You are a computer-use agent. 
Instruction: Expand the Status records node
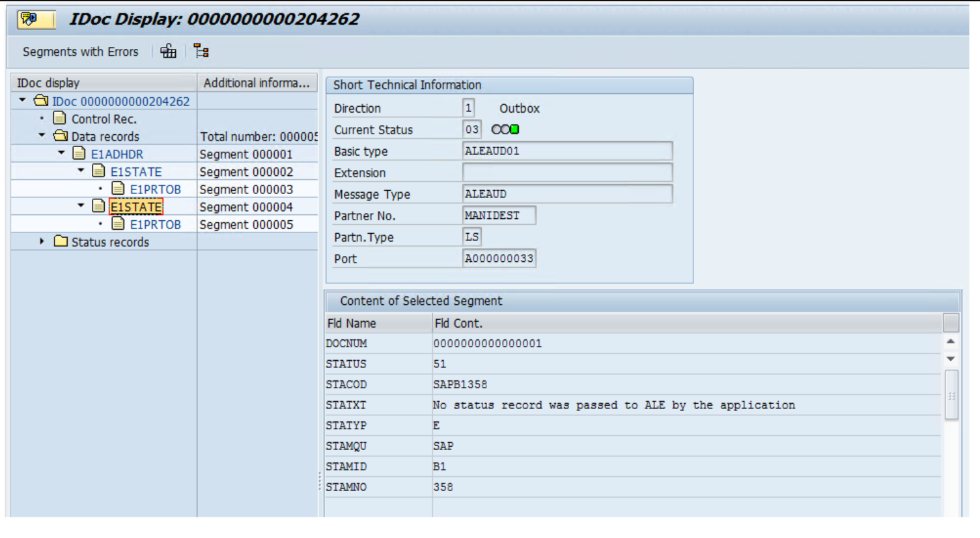[x=42, y=242]
